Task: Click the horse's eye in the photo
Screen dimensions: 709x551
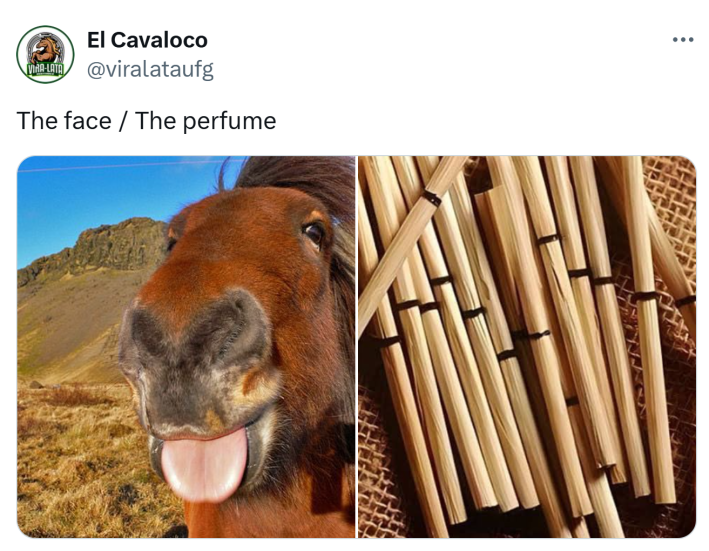Action: tap(314, 234)
